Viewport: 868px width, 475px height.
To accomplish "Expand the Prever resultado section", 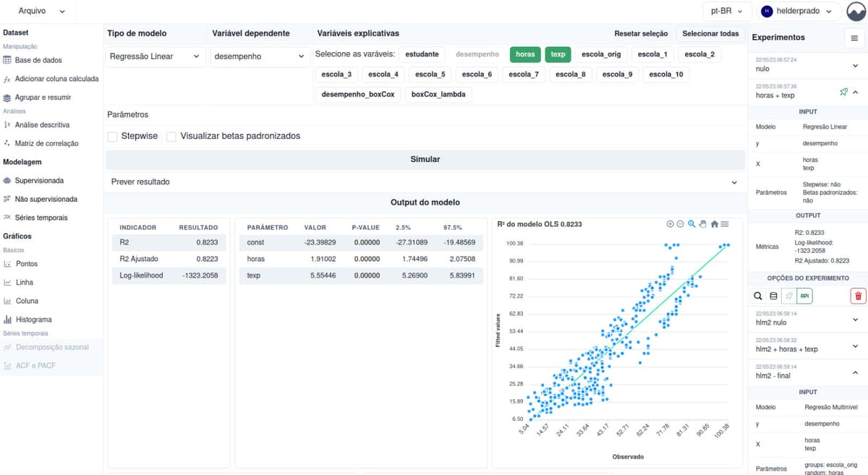I will click(425, 182).
